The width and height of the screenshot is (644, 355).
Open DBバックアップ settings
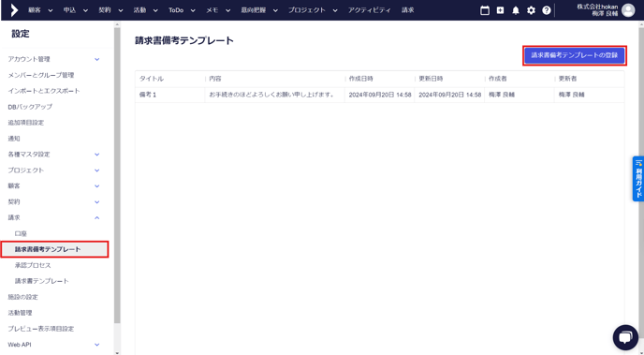[30, 107]
